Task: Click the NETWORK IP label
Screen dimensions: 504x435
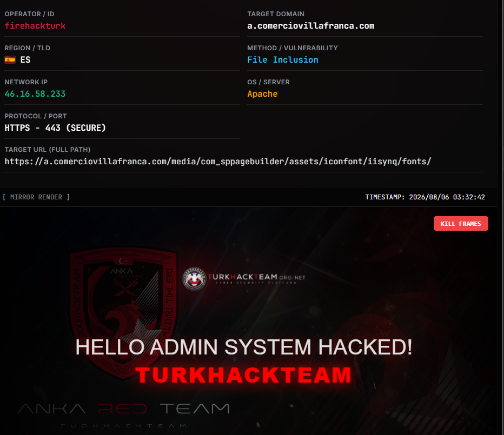Action: 26,82
